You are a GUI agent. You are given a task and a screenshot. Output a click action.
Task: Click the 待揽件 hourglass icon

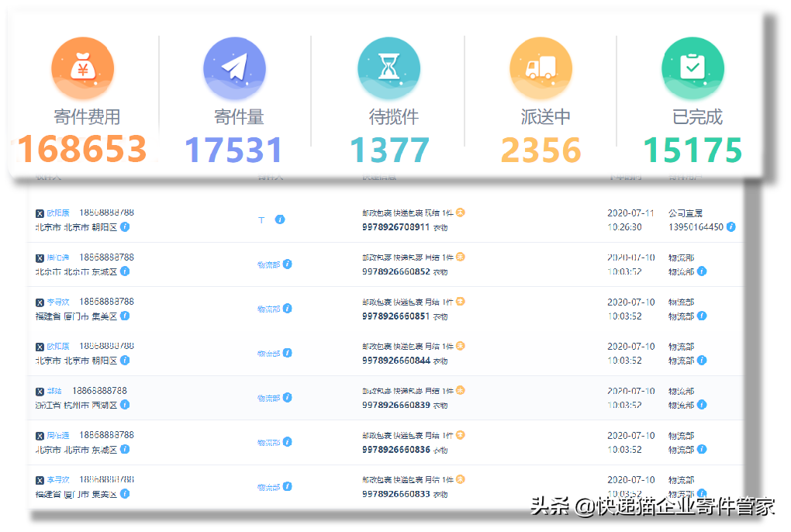(387, 67)
